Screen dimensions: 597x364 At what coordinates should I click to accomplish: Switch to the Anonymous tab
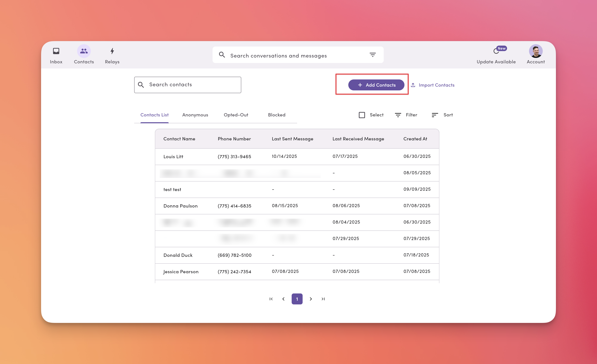tap(195, 115)
